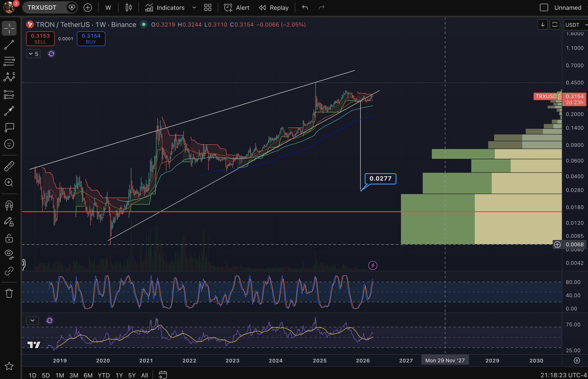588x379 pixels.
Task: Open the emoji icons tool
Action: pyautogui.click(x=9, y=144)
